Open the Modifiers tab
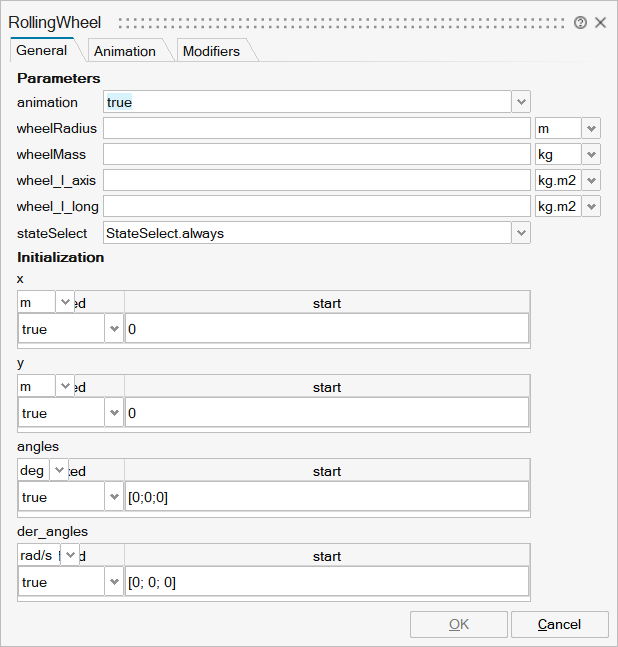 click(x=210, y=51)
